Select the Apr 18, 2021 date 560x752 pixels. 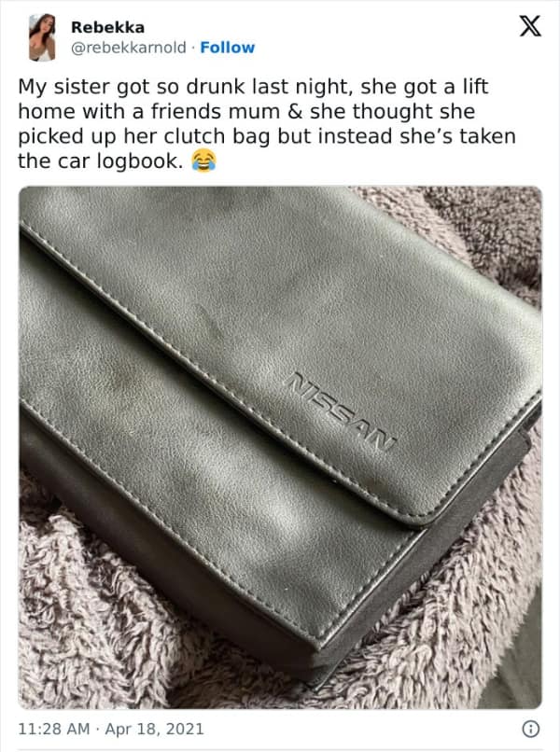pos(154,729)
